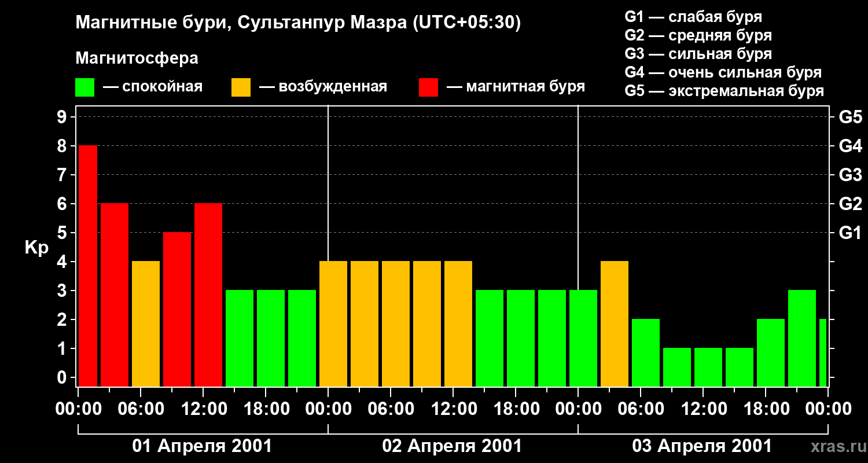Viewport: 868px width, 463px height.
Task: Select the G4 — очень сильная буря line
Action: [723, 72]
